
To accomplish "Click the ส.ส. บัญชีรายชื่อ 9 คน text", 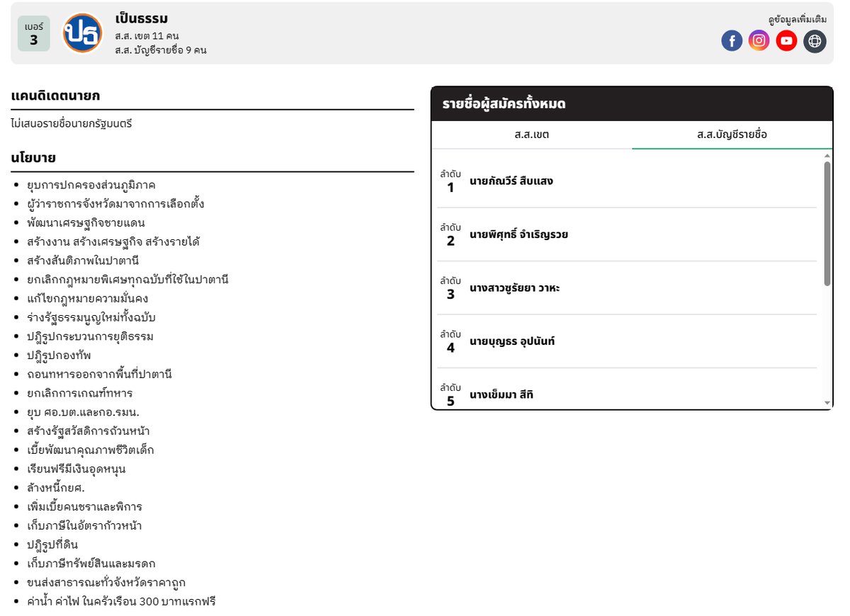I will [x=161, y=50].
